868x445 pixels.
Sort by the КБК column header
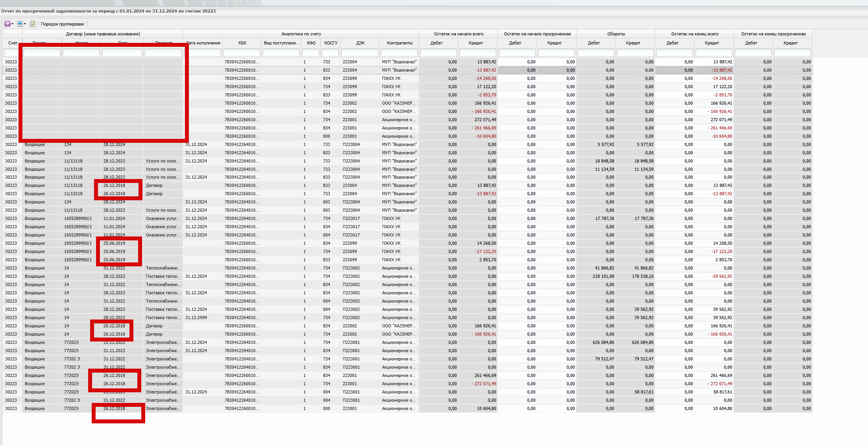[242, 43]
